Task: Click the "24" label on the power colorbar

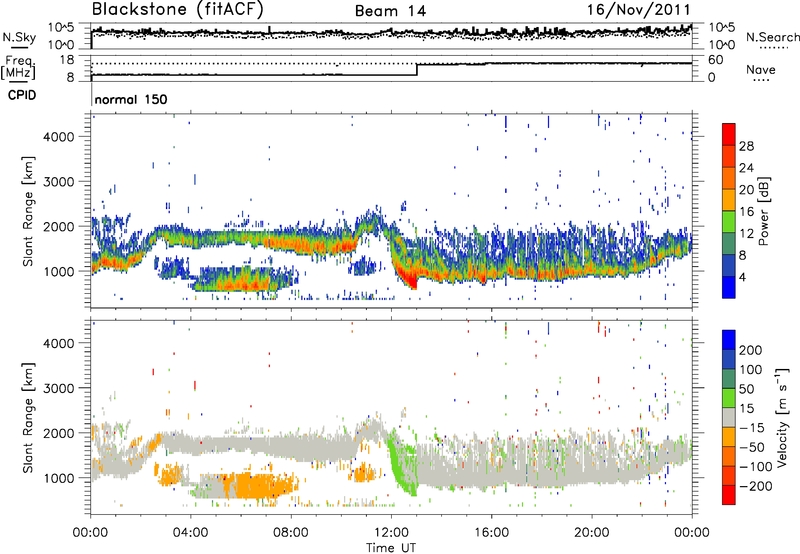Action: tap(746, 168)
